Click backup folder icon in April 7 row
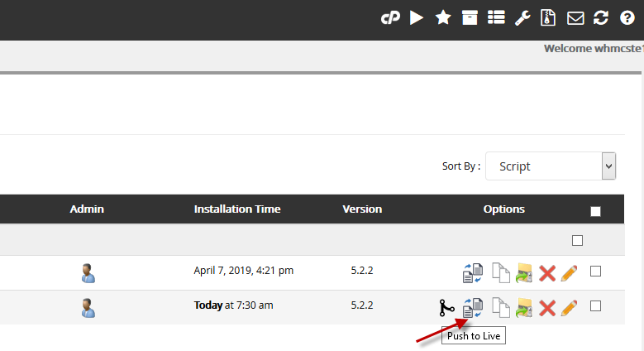Screen dimensions: 644x351 click(x=523, y=272)
